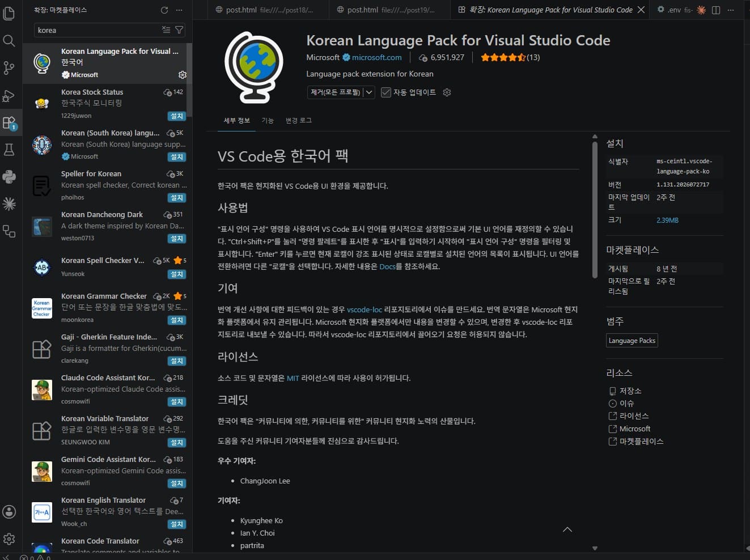Install Gaji Gherkin Feature Indent extension
Image resolution: width=750 pixels, height=560 pixels.
click(x=177, y=361)
